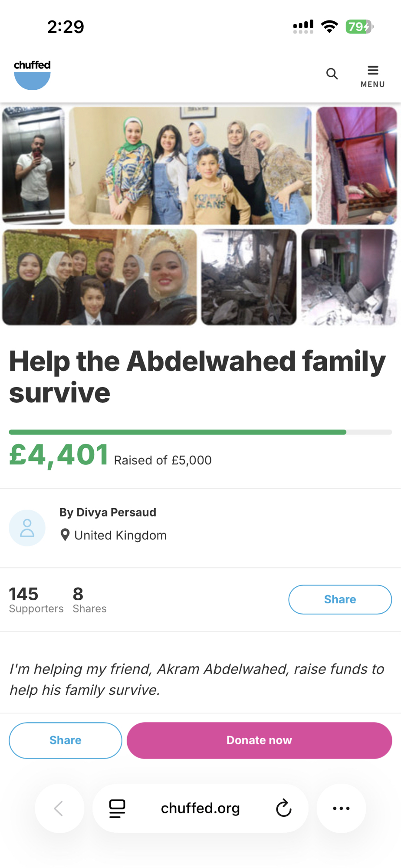The height and width of the screenshot is (868, 401).
Task: Tap the location pin icon
Action: [65, 535]
